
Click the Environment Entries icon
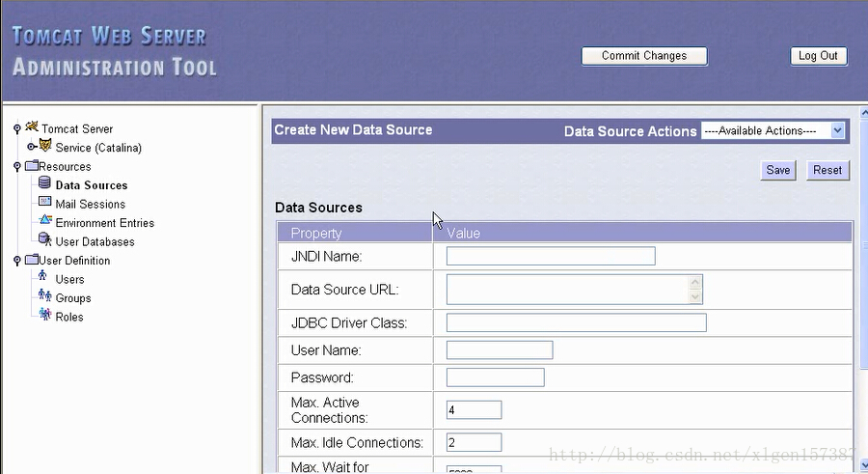point(44,221)
